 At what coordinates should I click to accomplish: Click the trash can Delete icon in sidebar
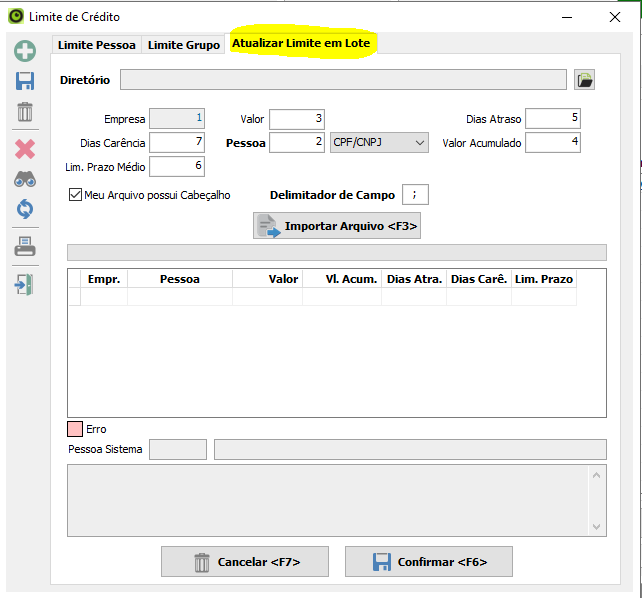[x=25, y=112]
